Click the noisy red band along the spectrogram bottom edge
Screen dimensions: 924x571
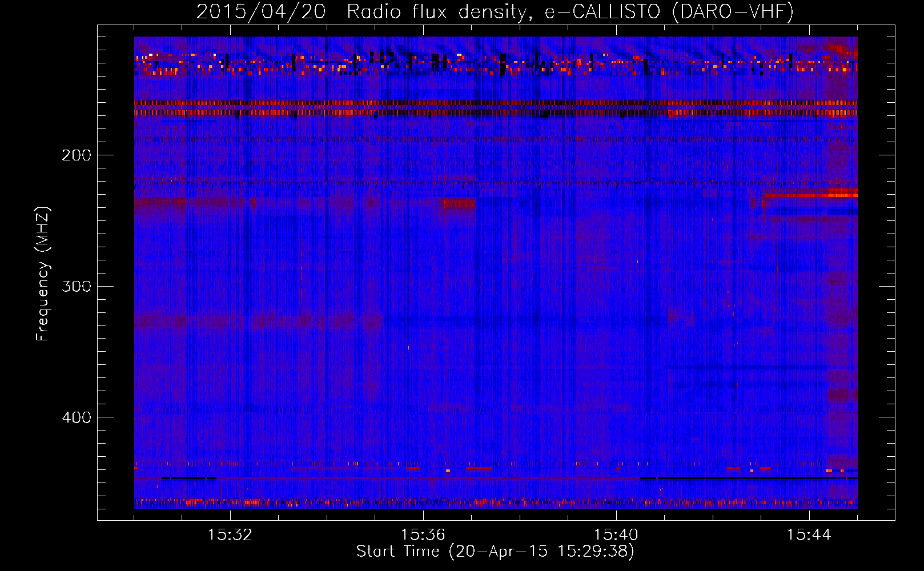496,503
